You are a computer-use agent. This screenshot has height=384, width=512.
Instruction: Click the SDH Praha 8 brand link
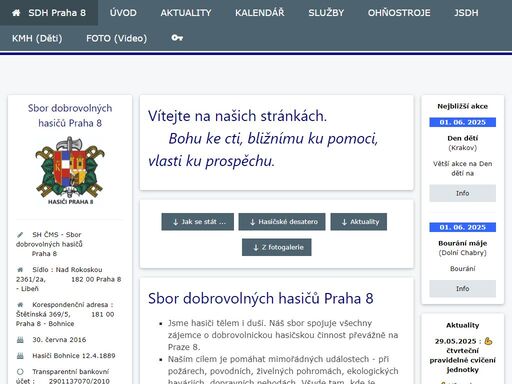49,13
